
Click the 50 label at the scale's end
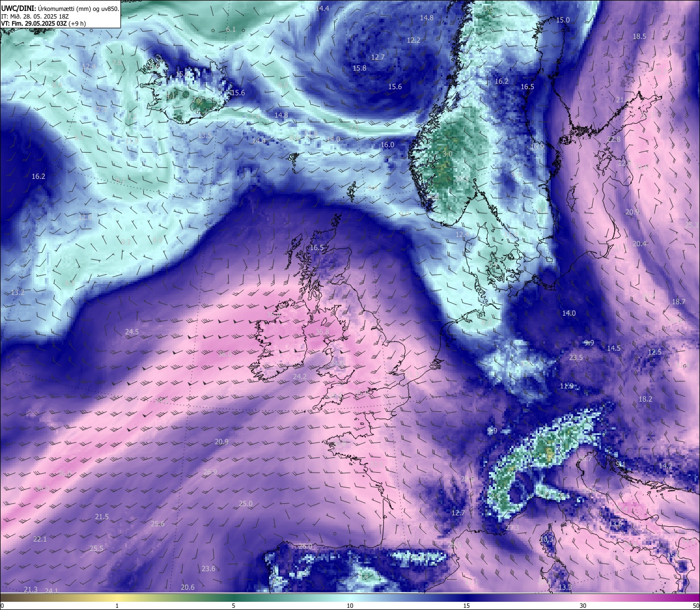pyautogui.click(x=696, y=606)
